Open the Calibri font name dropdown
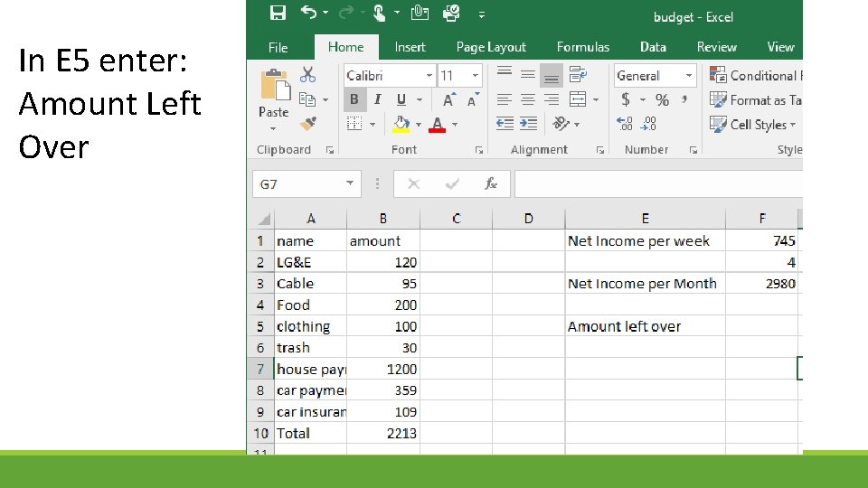The width and height of the screenshot is (868, 488). [429, 75]
